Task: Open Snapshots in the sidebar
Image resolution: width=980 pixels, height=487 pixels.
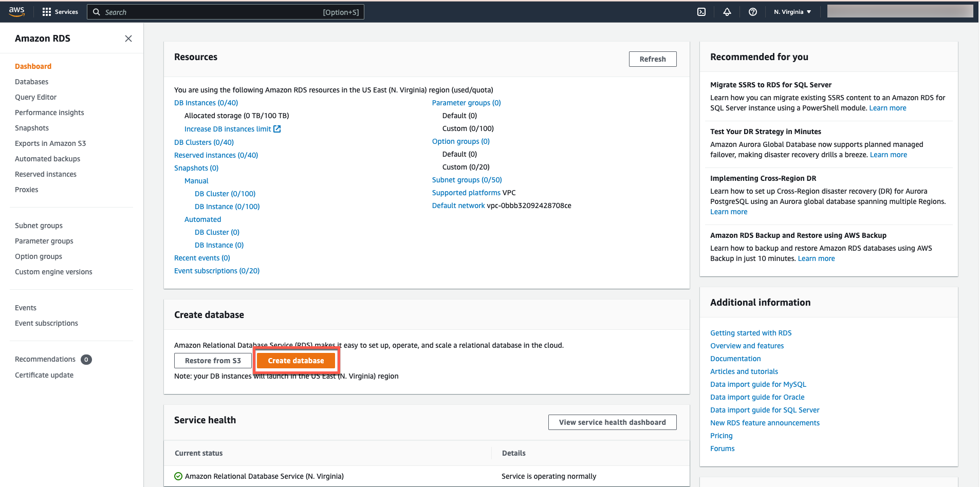Action: click(x=32, y=128)
